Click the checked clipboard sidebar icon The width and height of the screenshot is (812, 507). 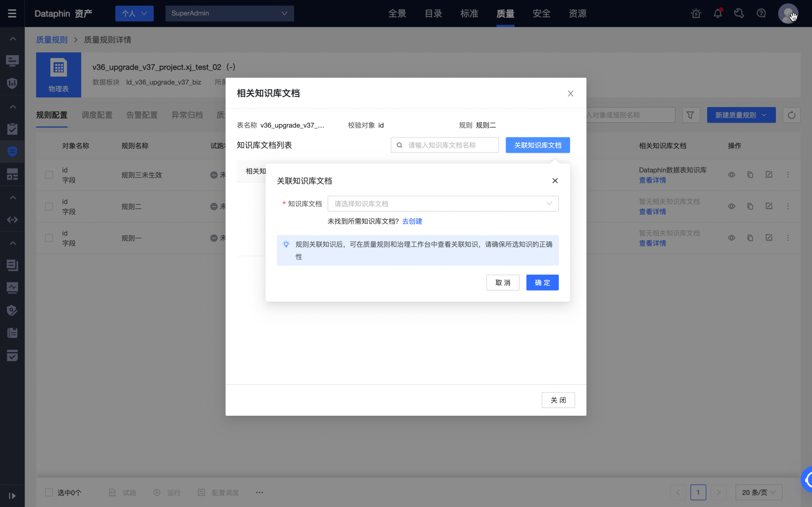[12, 129]
